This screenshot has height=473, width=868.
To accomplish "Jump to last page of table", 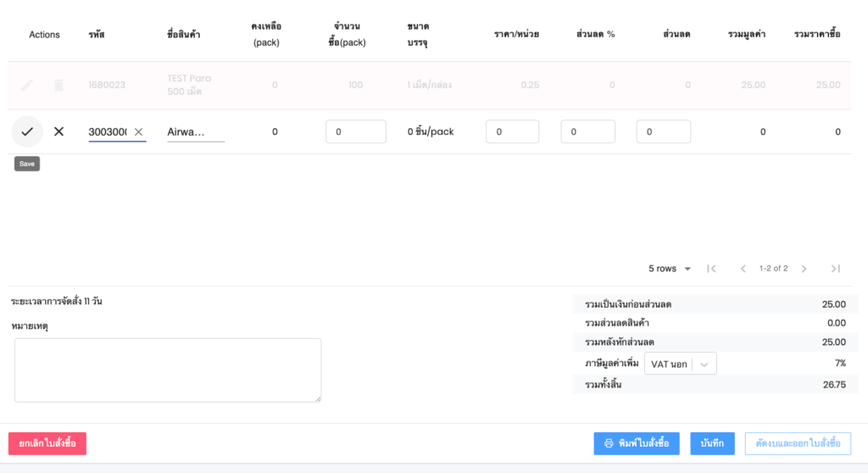I will coord(835,269).
